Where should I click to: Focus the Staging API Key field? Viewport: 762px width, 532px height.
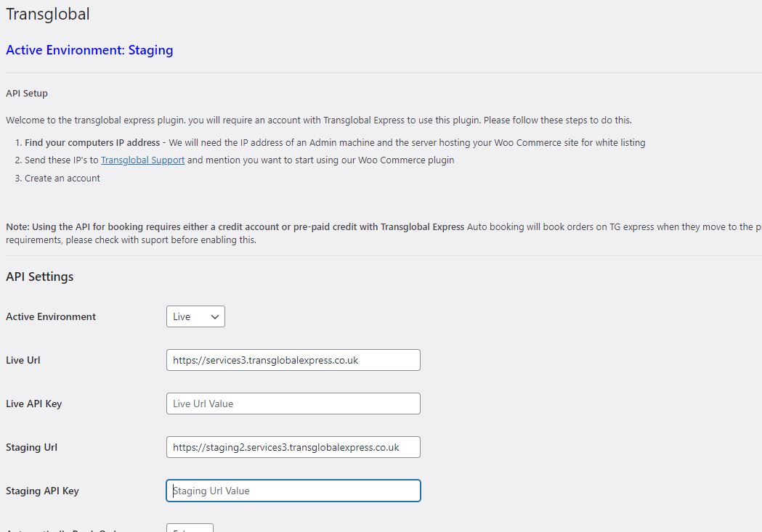click(x=293, y=491)
